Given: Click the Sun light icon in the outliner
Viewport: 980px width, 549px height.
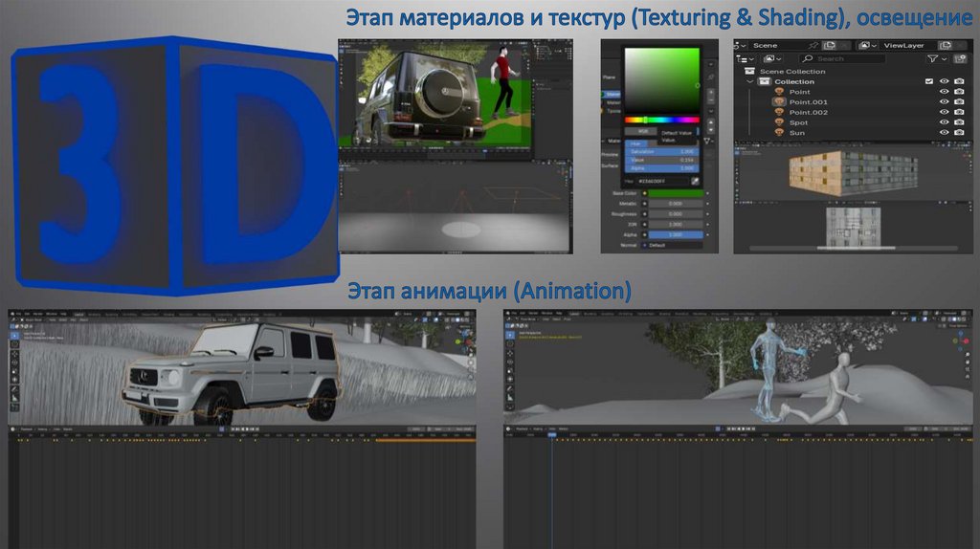Looking at the screenshot, I should (x=779, y=132).
